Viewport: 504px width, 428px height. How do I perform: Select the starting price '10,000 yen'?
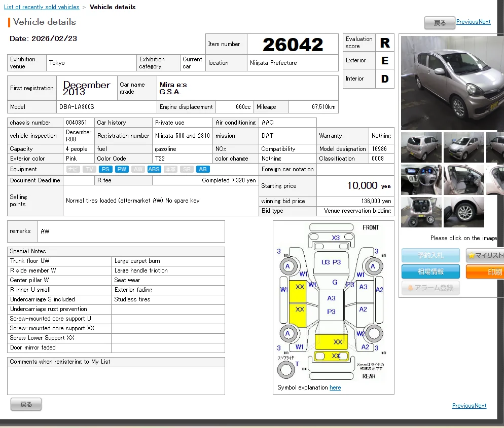coord(369,185)
